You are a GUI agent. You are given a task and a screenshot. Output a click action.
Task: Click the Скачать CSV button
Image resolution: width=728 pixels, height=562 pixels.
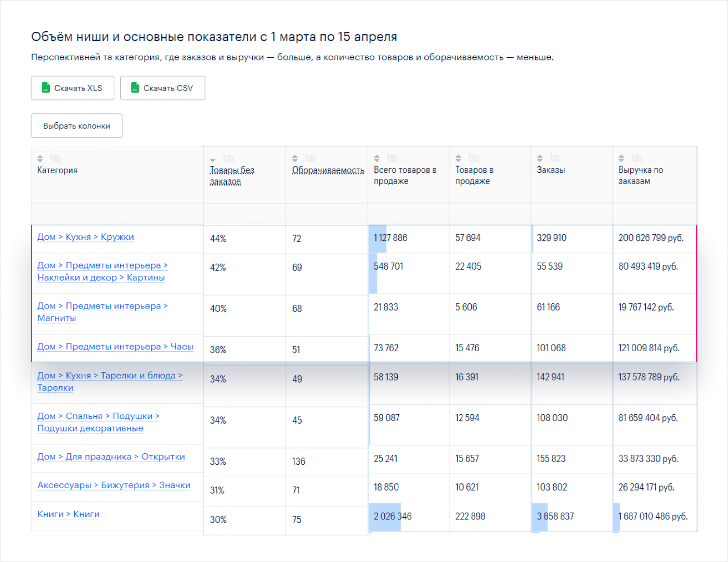[x=162, y=87]
